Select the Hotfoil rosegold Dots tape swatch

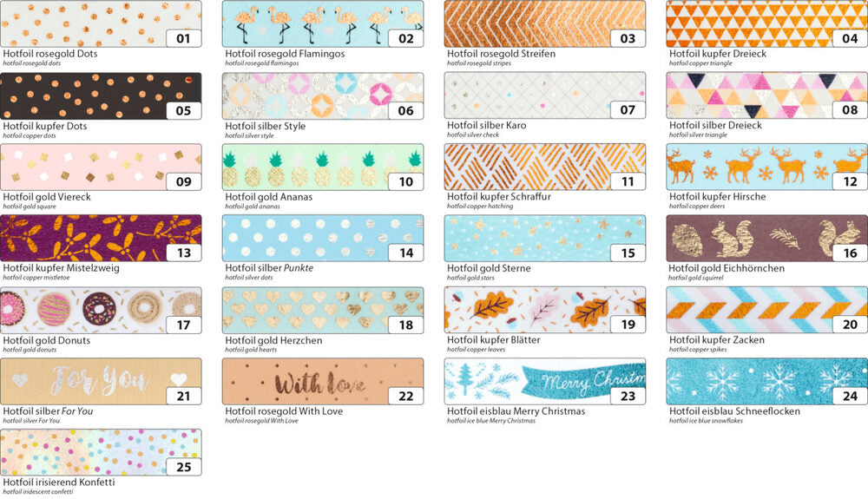tap(101, 23)
